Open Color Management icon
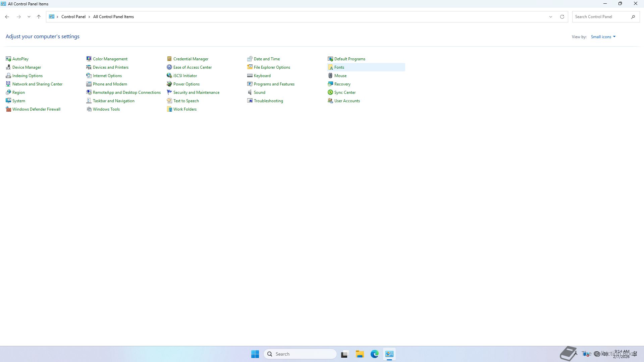Image resolution: width=644 pixels, height=362 pixels. [89, 59]
